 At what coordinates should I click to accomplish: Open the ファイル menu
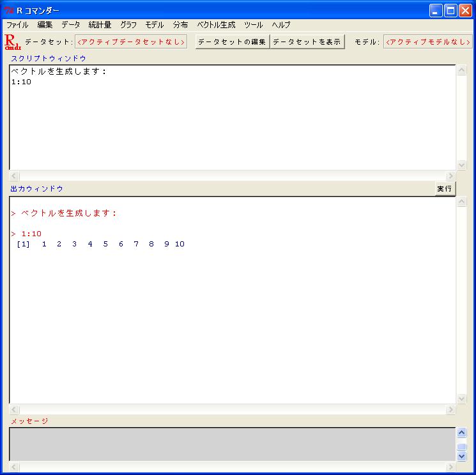click(17, 25)
